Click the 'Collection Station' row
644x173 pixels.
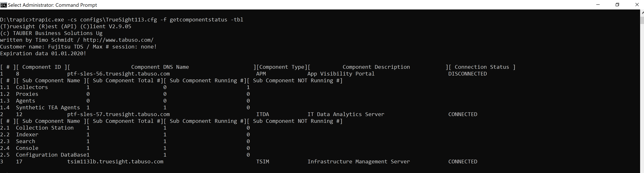pyautogui.click(x=125, y=128)
